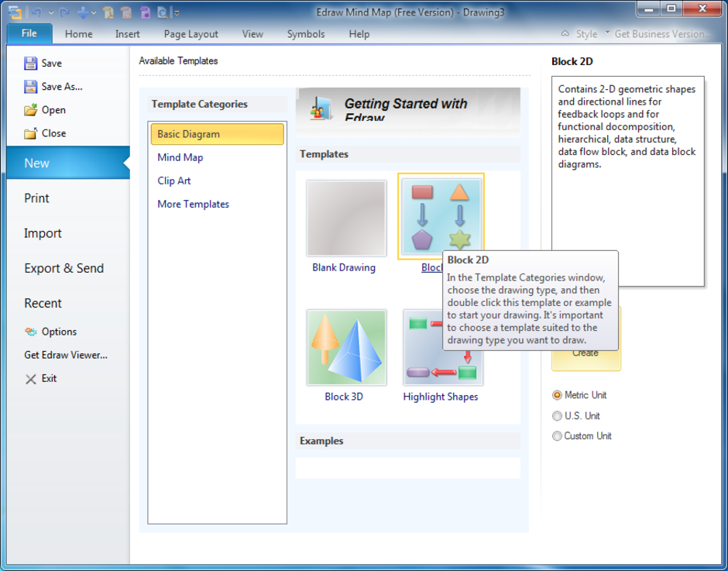
Task: Click the Getting Started banner icon
Action: (x=321, y=108)
